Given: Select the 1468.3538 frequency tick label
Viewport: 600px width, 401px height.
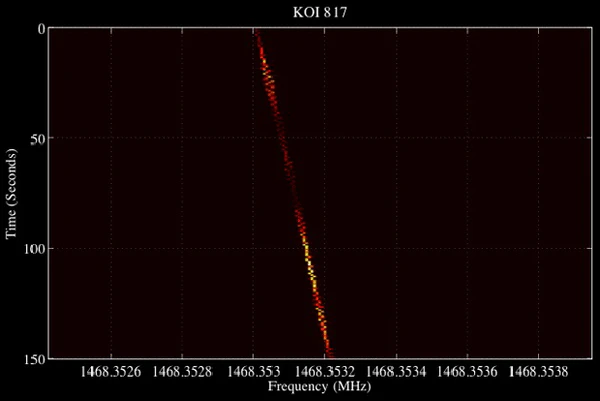Looking at the screenshot, I should pos(539,371).
